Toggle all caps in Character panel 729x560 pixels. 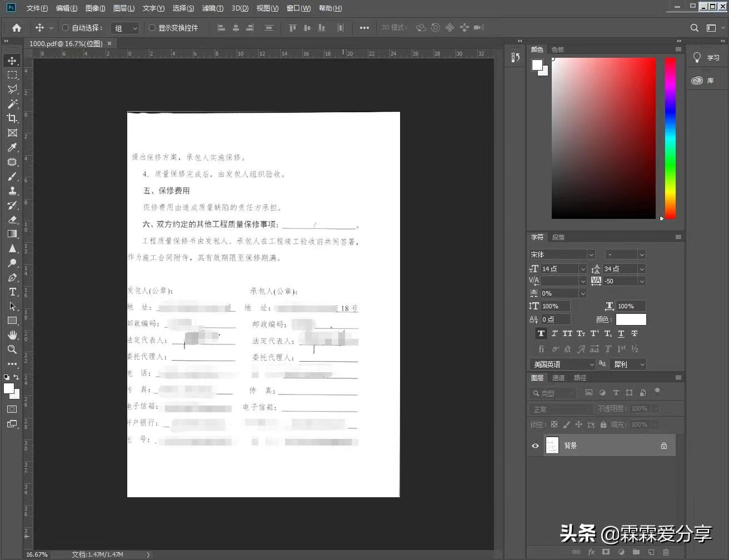pos(567,333)
